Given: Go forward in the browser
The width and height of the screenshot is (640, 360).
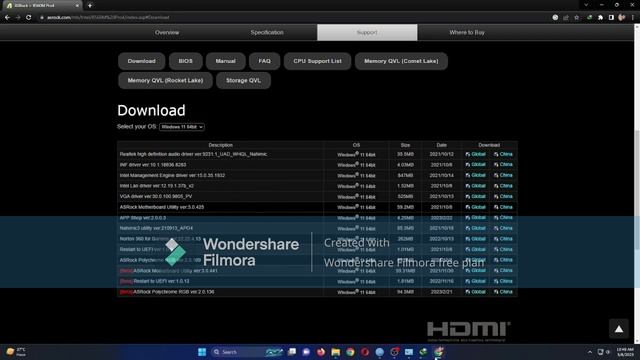Looking at the screenshot, I should (18, 18).
